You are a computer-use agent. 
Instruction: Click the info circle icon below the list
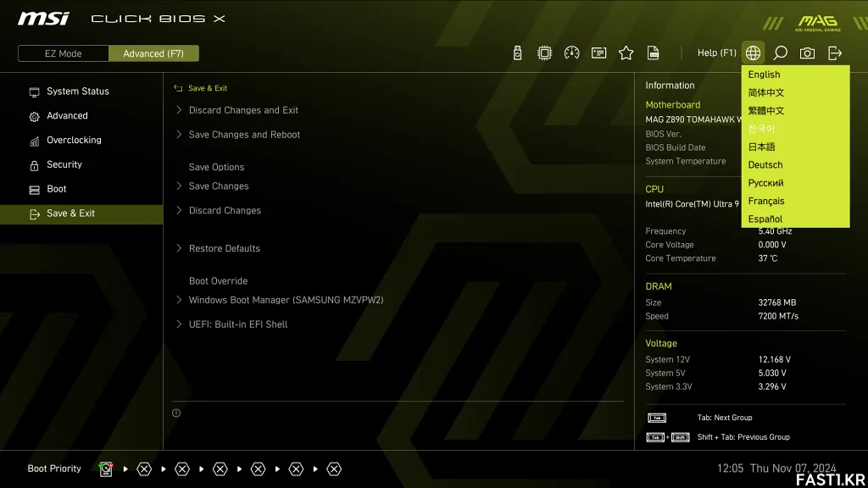pyautogui.click(x=176, y=413)
